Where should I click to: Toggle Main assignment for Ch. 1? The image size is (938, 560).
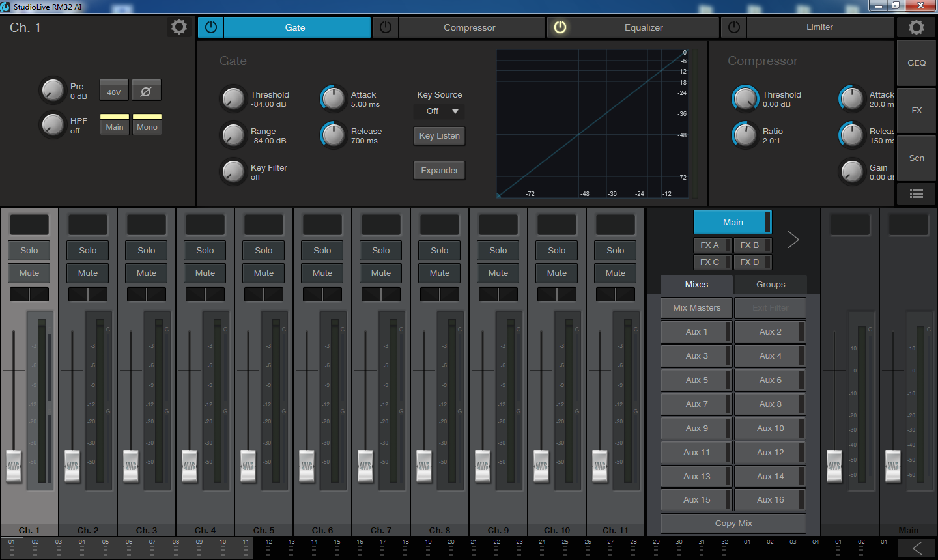coord(114,124)
